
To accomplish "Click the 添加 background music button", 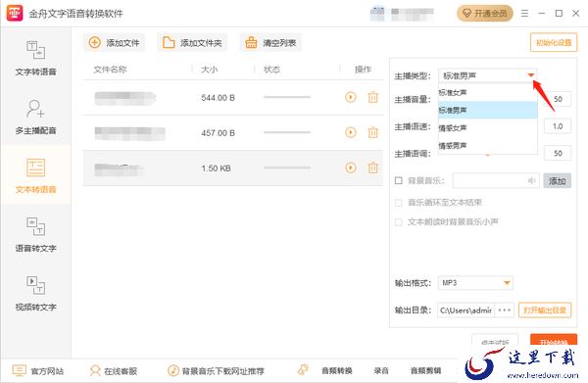I will 558,181.
